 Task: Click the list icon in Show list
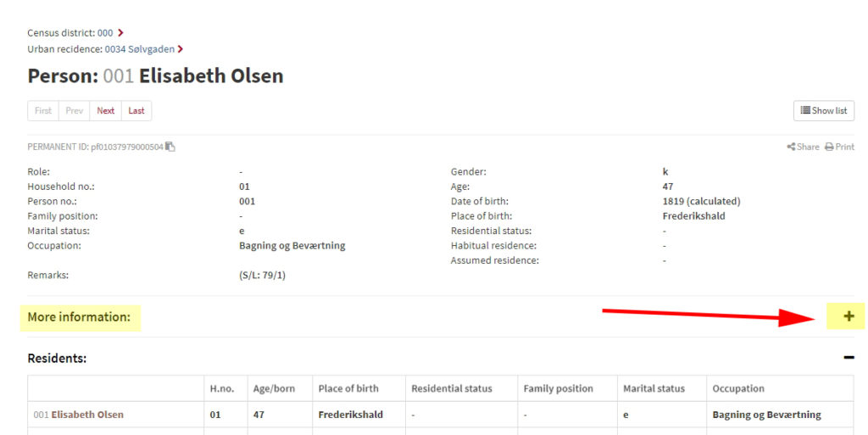(805, 110)
